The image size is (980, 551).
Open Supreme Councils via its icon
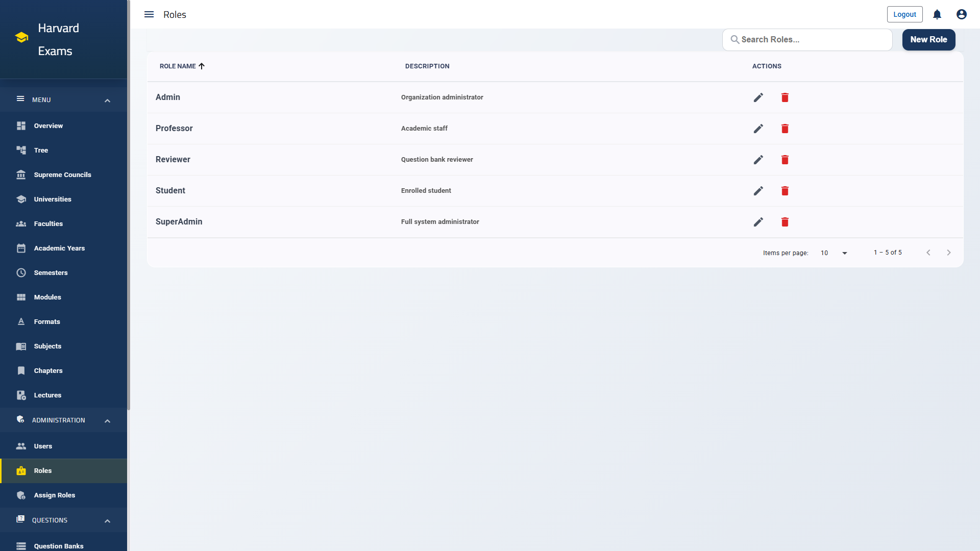click(21, 174)
